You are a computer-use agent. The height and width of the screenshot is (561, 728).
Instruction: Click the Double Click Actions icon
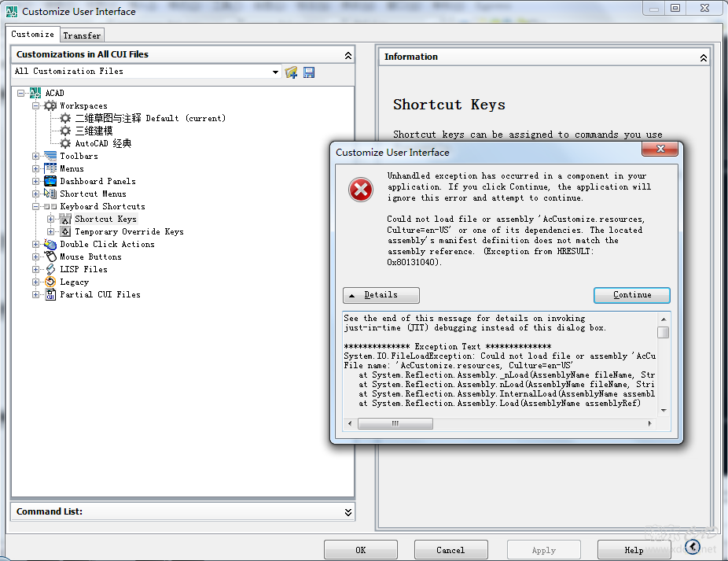pyautogui.click(x=50, y=244)
